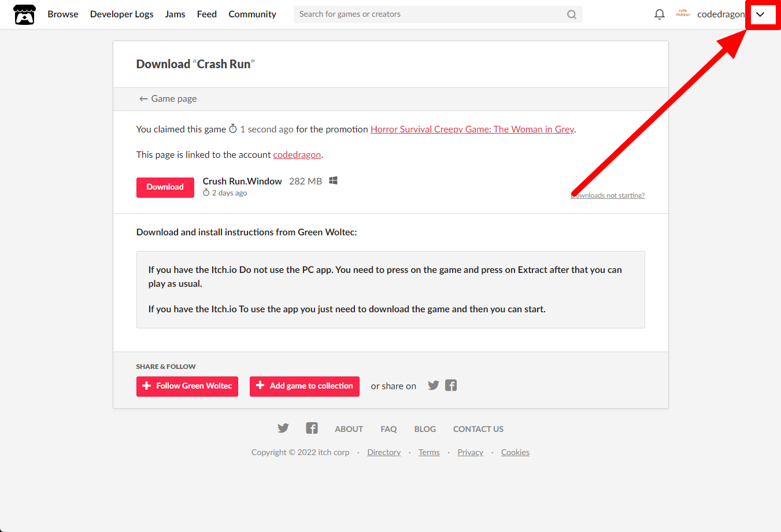The height and width of the screenshot is (532, 781).
Task: Click the Download "Crash Run" heading
Action: click(195, 64)
